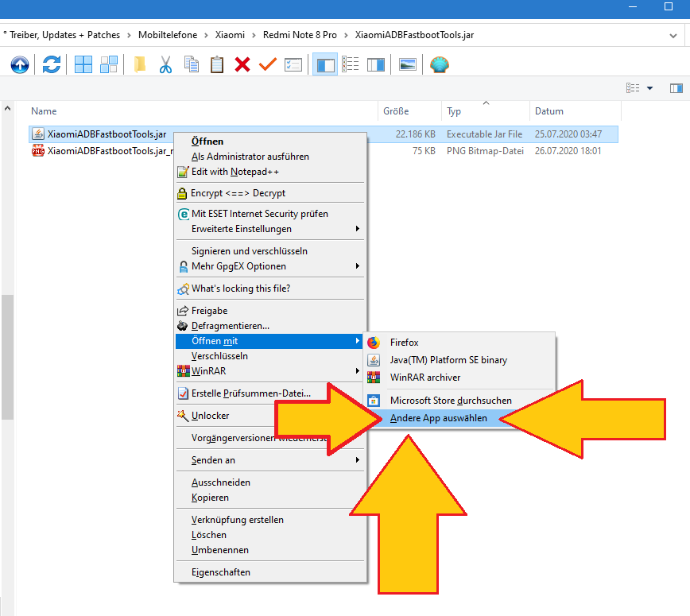Viewport: 690px width, 616px height.
Task: Click the clipboard paste icon
Action: (x=216, y=64)
